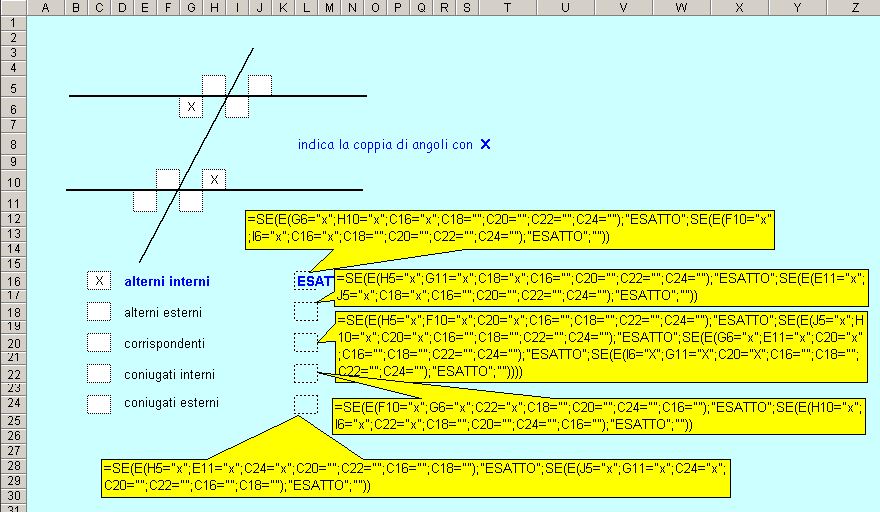Select row 8 header
The height and width of the screenshot is (512, 880).
pos(13,145)
